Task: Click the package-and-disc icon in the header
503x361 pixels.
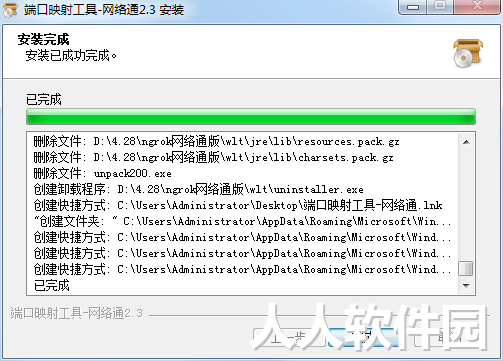Action: click(x=468, y=53)
